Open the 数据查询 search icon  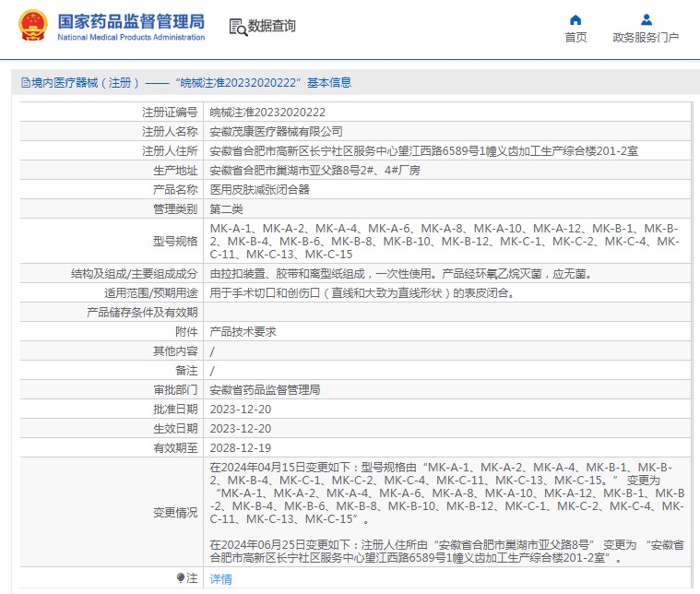point(238,27)
